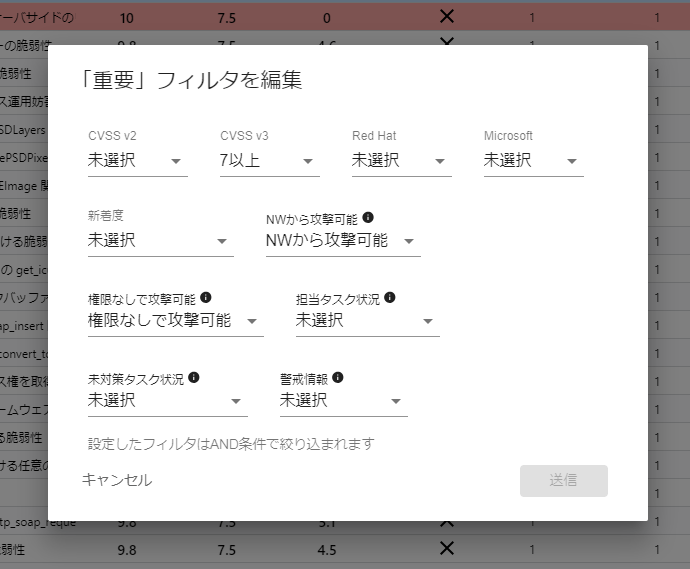Open the 警戒情報 dropdown

click(x=343, y=401)
